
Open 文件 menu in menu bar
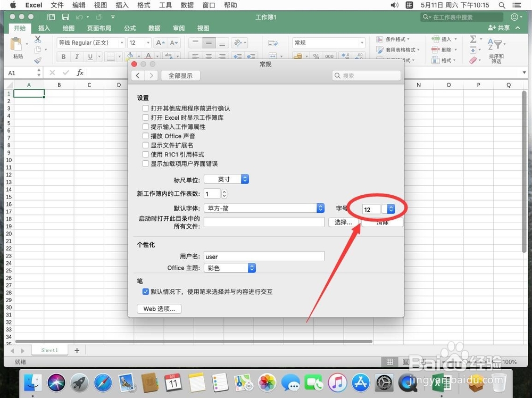[57, 5]
